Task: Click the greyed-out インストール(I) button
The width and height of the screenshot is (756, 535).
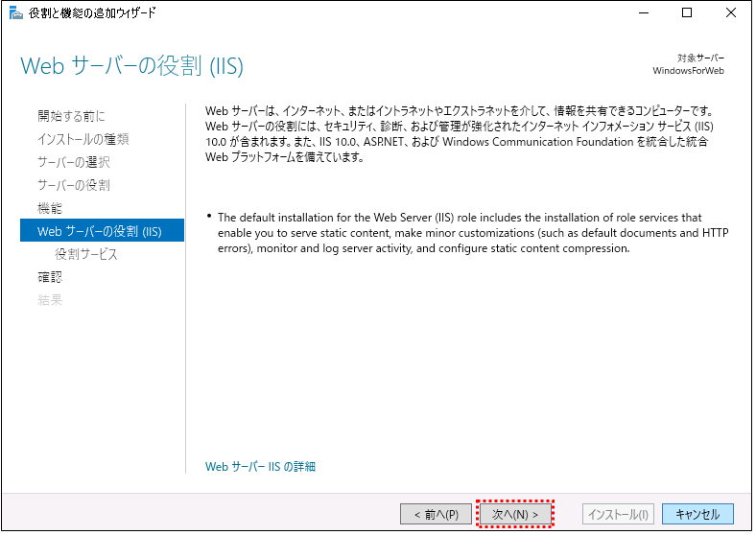Action: point(618,515)
